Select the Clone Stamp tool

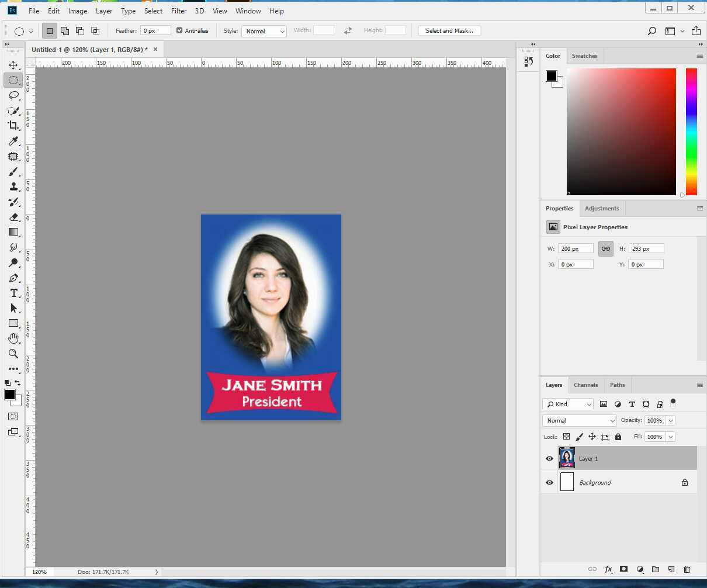(x=13, y=186)
